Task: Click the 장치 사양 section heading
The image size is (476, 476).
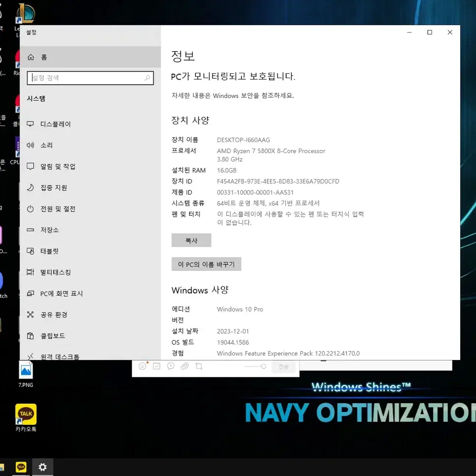Action: pos(190,120)
